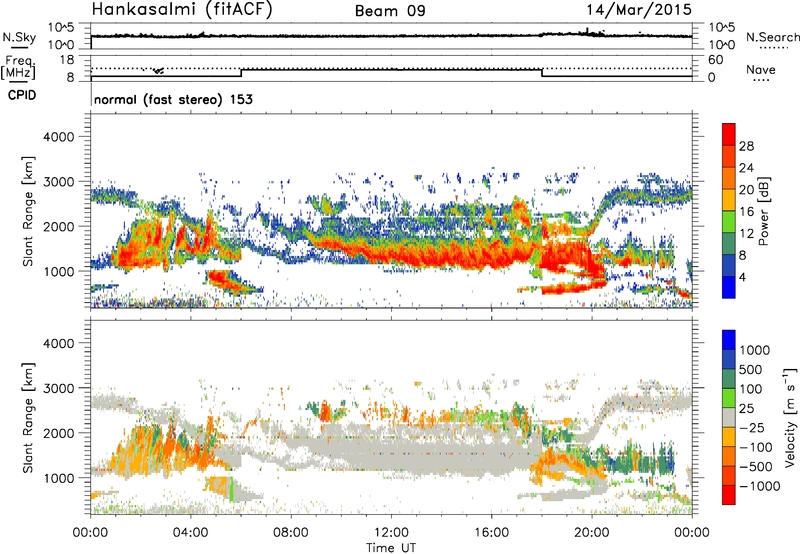Image resolution: width=800 pixels, height=554 pixels.
Task: Click the "N.Search" legend label
Action: [772, 37]
